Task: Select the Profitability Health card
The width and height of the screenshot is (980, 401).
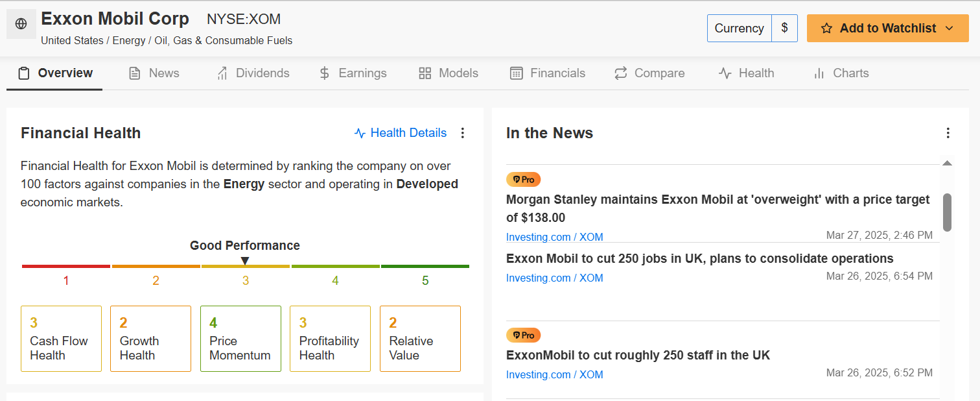Action: click(330, 339)
